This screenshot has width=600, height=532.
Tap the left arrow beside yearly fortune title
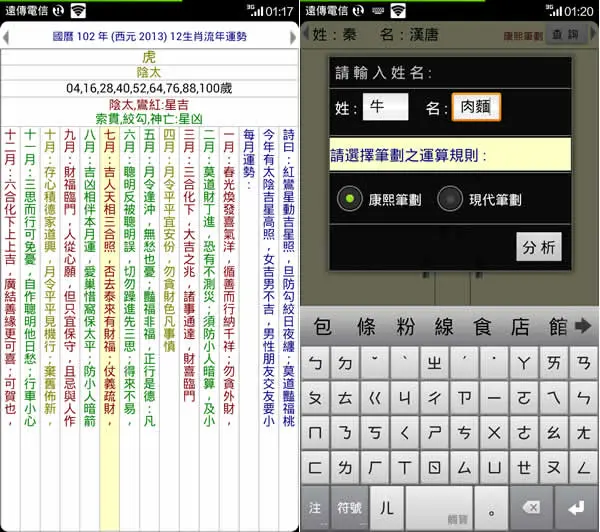coord(5,37)
